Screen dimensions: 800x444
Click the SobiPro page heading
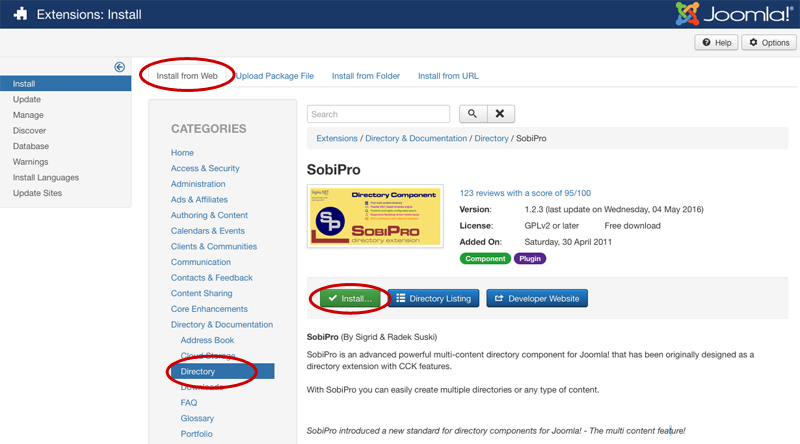[334, 169]
